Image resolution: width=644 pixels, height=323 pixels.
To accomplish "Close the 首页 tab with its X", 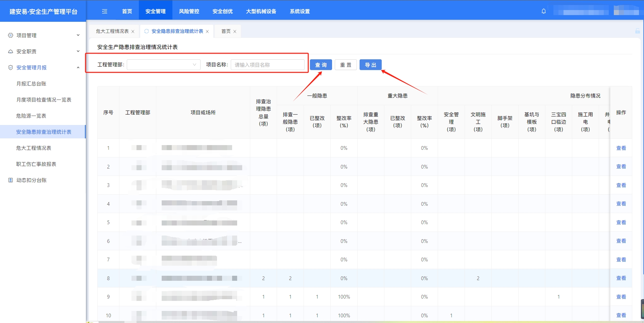I will tap(235, 31).
